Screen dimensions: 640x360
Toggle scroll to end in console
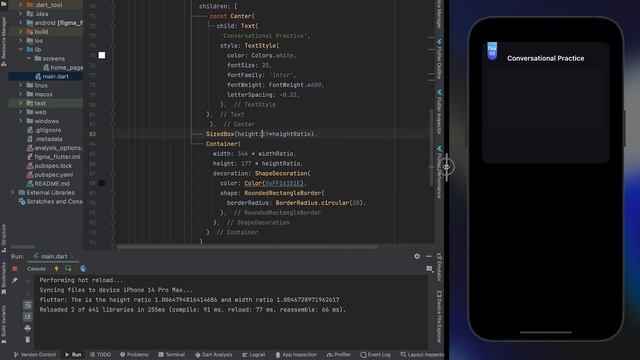click(27, 316)
